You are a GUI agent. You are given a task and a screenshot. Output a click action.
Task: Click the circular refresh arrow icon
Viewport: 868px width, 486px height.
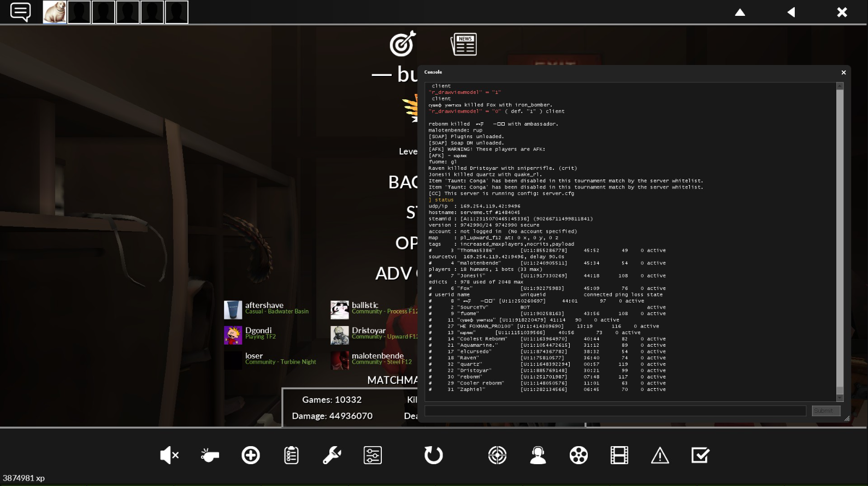[x=433, y=455]
